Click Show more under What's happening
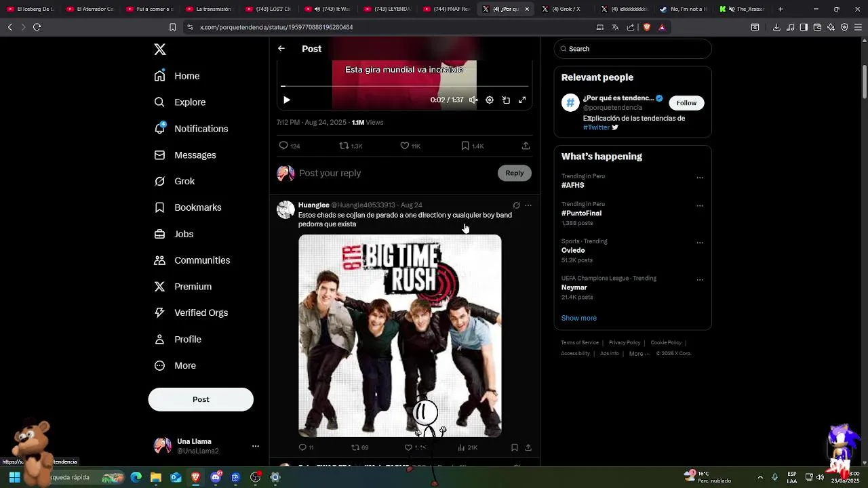The height and width of the screenshot is (488, 868). tap(578, 318)
